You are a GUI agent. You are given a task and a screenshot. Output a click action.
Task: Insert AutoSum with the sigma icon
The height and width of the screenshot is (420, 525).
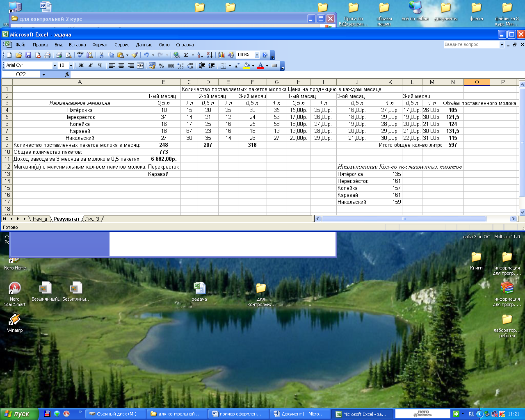click(186, 55)
